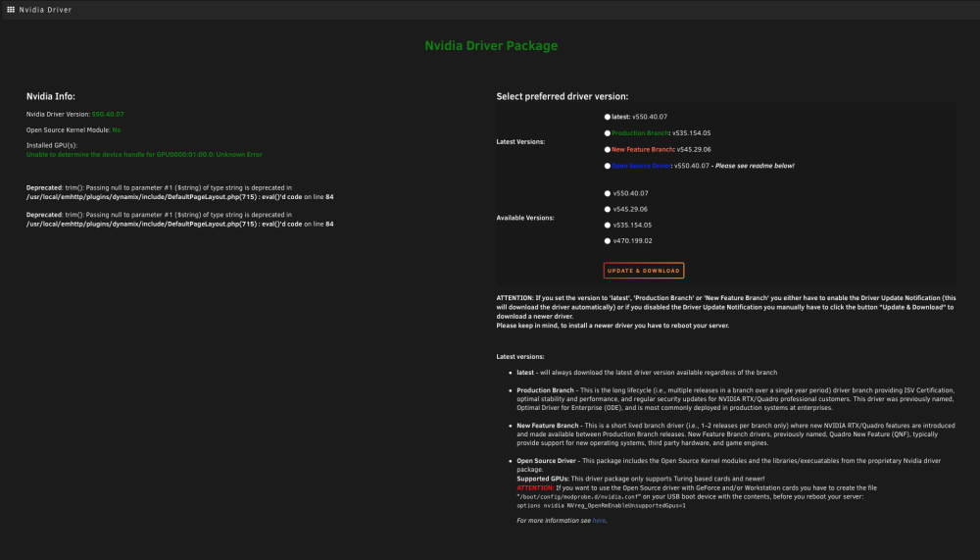Viewport: 980px width, 560px height.
Task: Click the Nvidia Driver Package heading
Action: click(x=491, y=46)
